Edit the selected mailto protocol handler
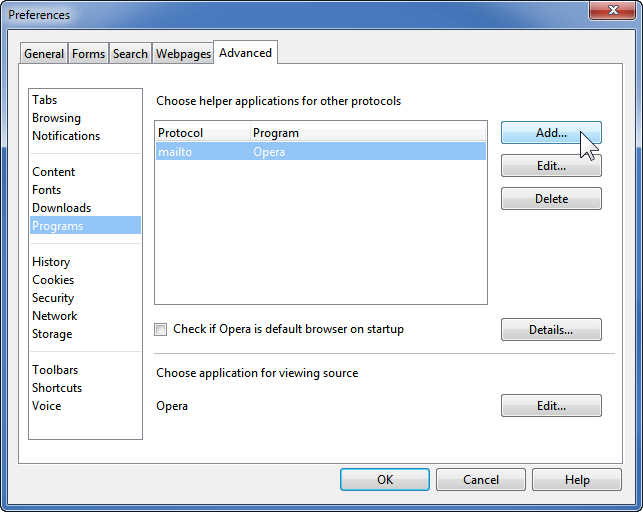This screenshot has width=643, height=512. pyautogui.click(x=551, y=166)
